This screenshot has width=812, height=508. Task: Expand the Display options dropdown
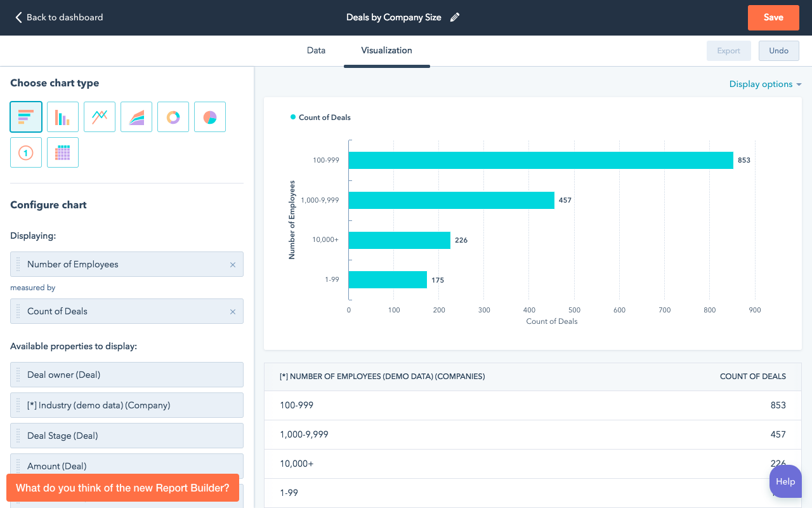(x=765, y=84)
